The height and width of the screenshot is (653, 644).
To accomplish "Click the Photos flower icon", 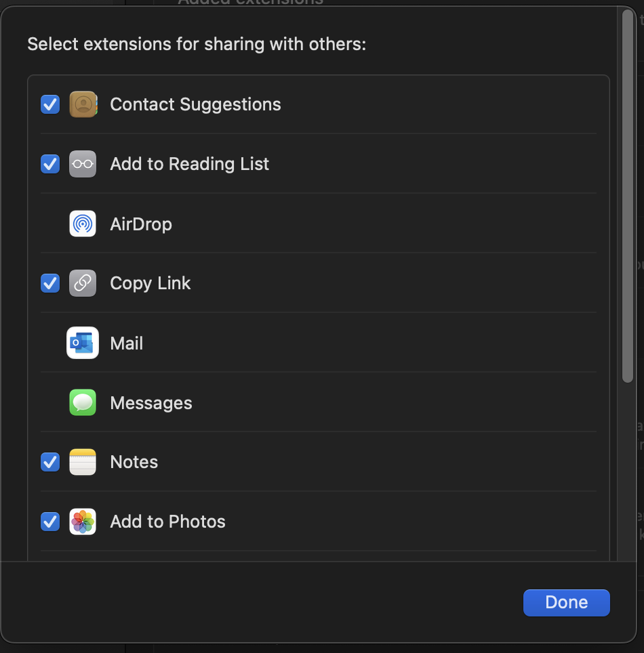I will [x=83, y=522].
